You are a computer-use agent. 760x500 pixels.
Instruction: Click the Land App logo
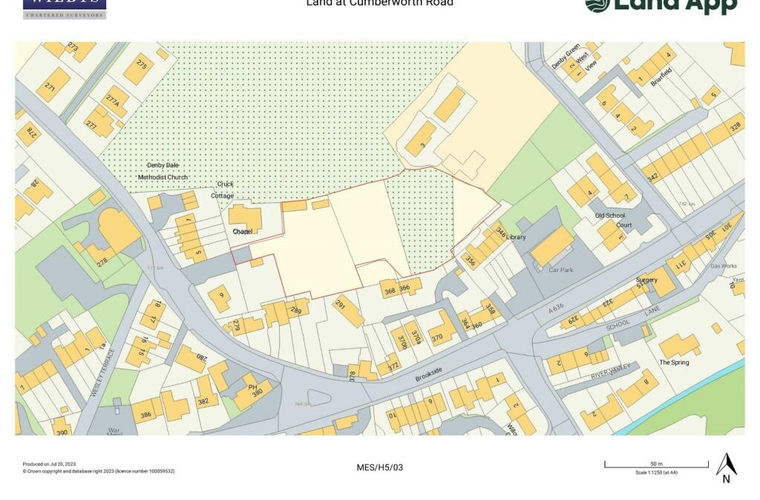click(x=661, y=6)
